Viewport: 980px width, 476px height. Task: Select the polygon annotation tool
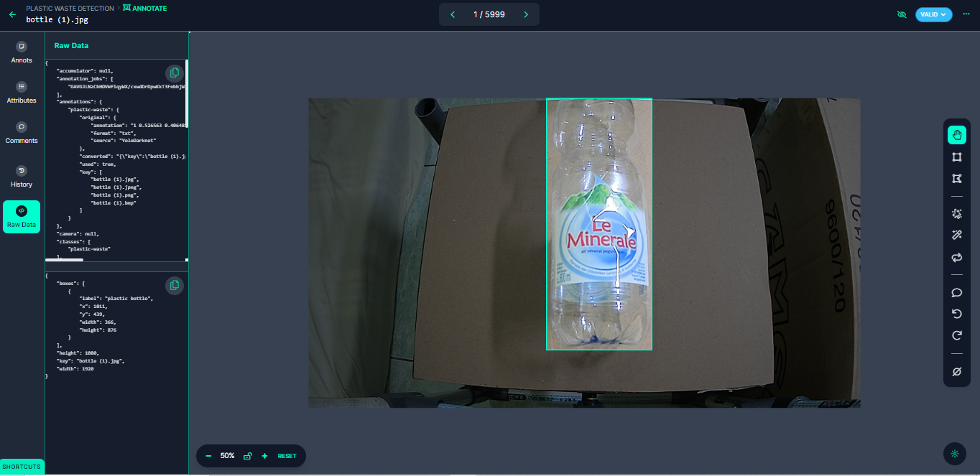[x=956, y=178]
